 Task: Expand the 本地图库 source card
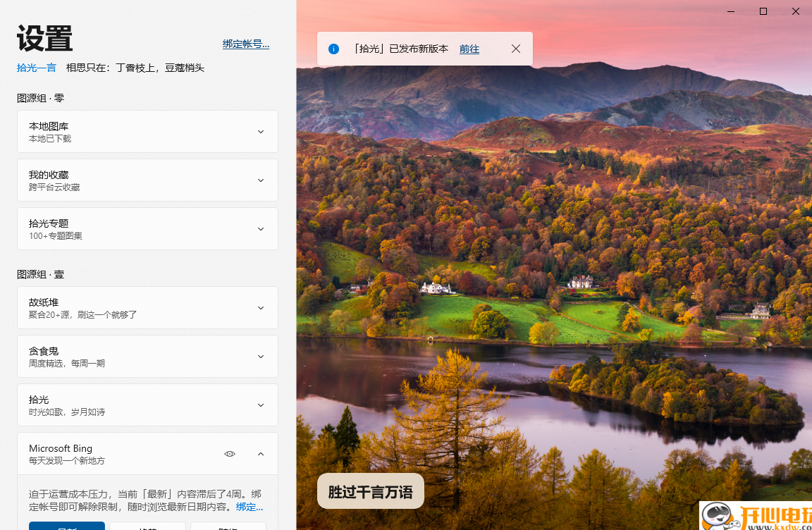tap(261, 131)
